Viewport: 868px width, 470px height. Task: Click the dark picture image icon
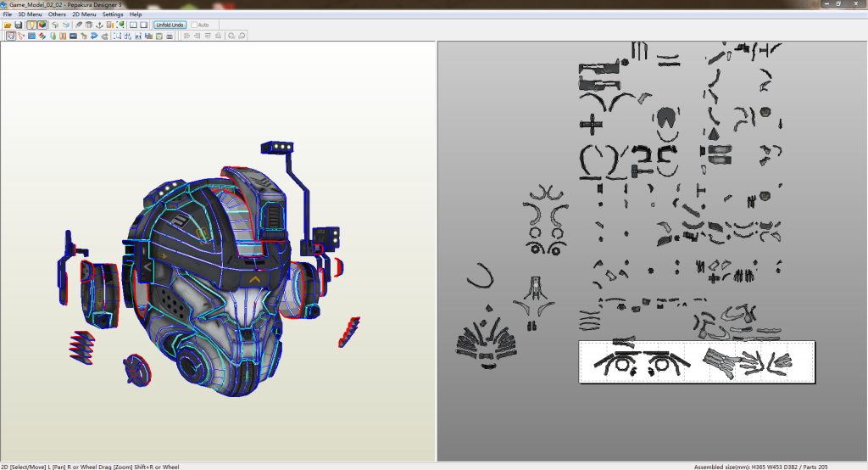(x=73, y=36)
